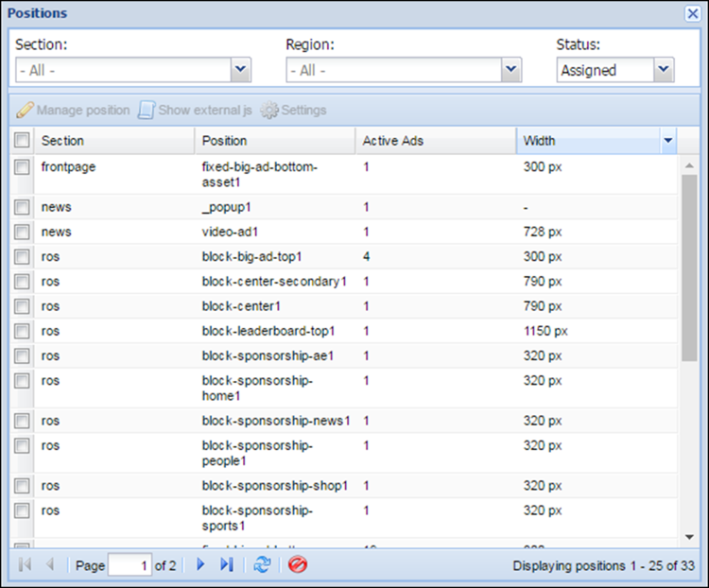The height and width of the screenshot is (588, 709).
Task: Select the block-center-secondary1 cell
Action: 274,282
